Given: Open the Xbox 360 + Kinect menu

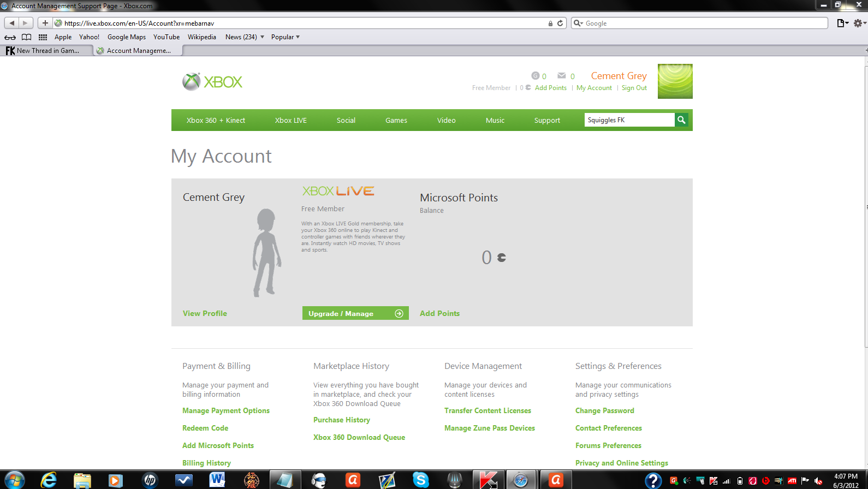Looking at the screenshot, I should point(216,121).
